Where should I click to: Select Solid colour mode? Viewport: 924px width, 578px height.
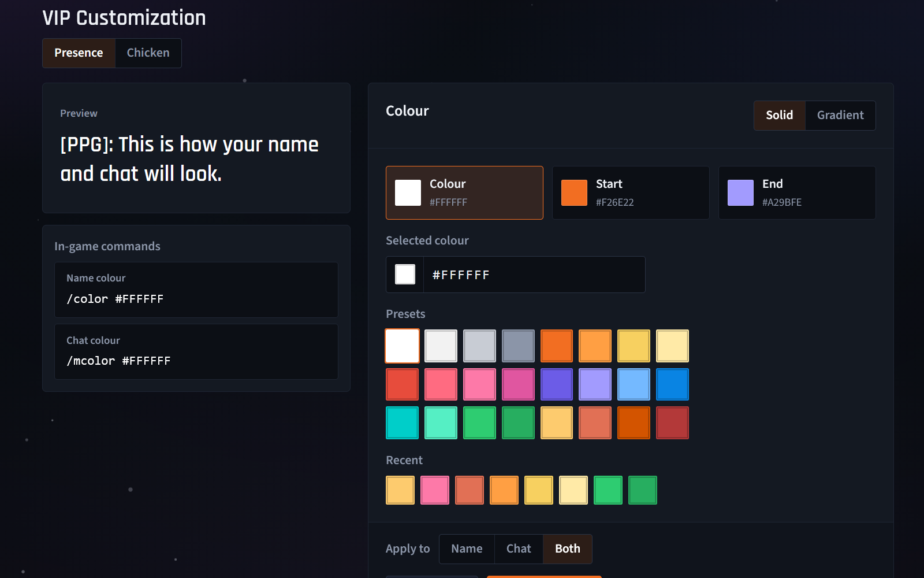780,116
